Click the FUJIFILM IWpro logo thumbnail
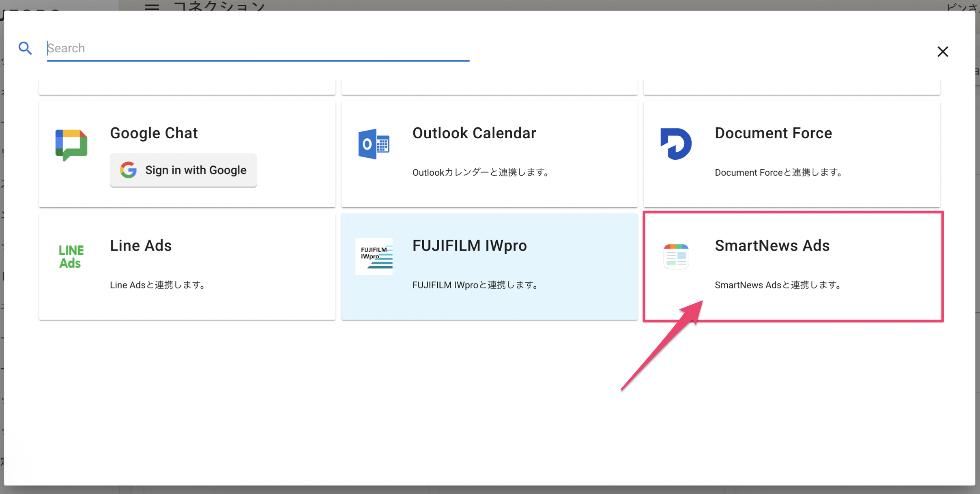The width and height of the screenshot is (980, 494). tap(374, 256)
